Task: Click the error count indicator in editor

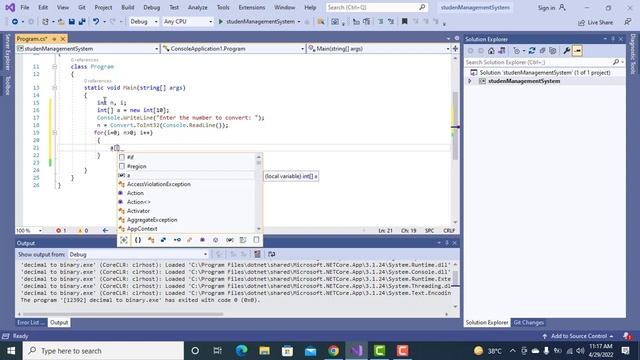Action: point(61,231)
